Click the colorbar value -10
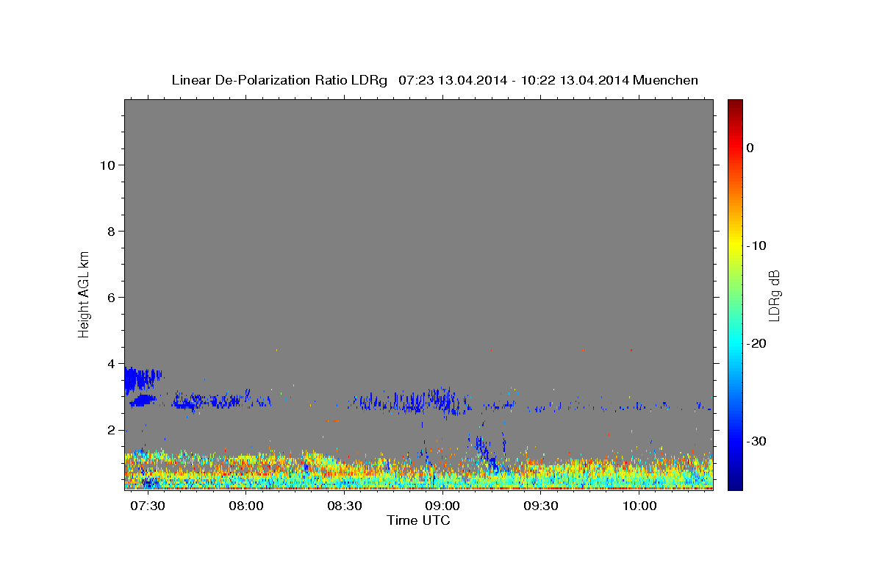Image resolution: width=882 pixels, height=588 pixels. tap(756, 245)
